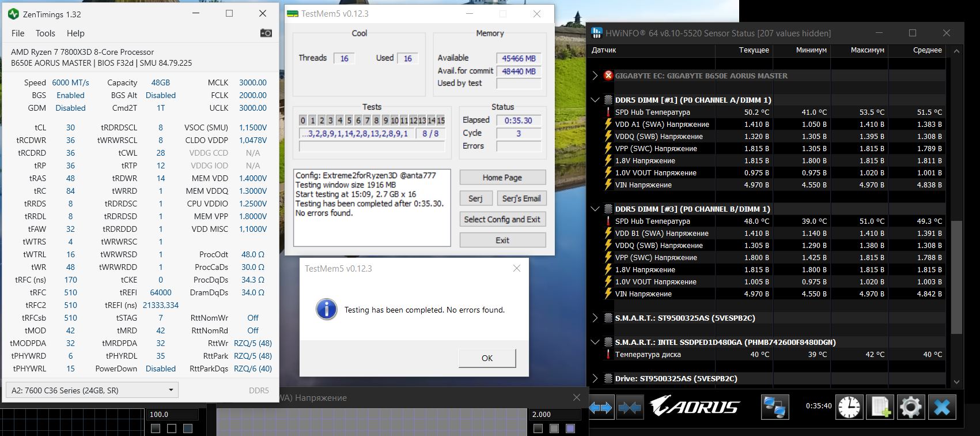Collapse the DDR5 DIMM [#3] sensor group

[x=595, y=209]
